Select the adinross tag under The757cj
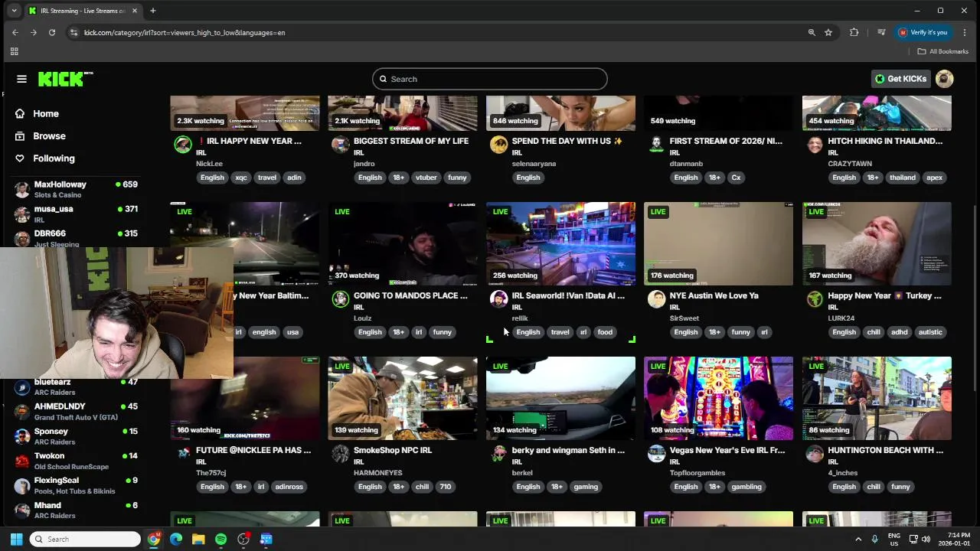Image resolution: width=980 pixels, height=551 pixels. 289,487
